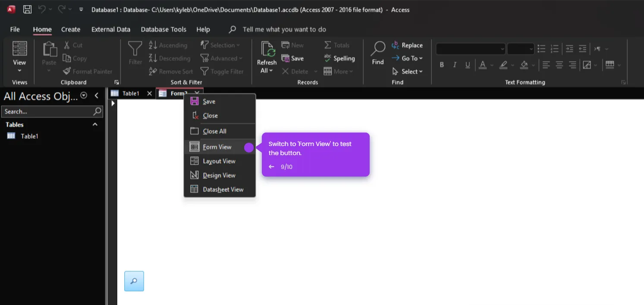Click inside the Search box
This screenshot has height=305, width=644.
[x=47, y=111]
